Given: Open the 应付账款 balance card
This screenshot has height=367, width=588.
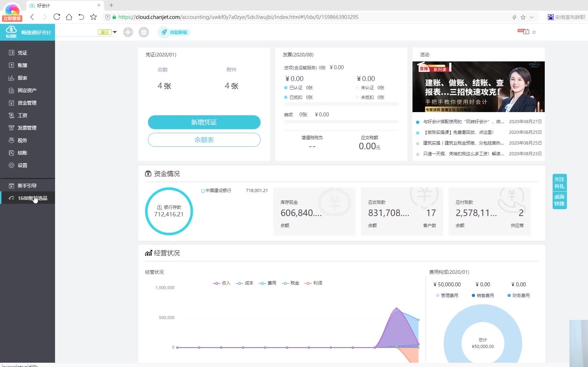Looking at the screenshot, I should click(490, 211).
